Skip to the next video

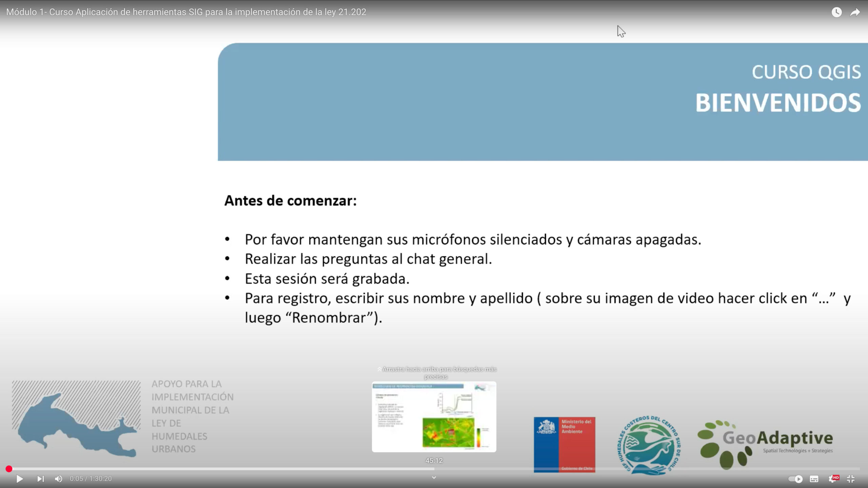(x=40, y=479)
